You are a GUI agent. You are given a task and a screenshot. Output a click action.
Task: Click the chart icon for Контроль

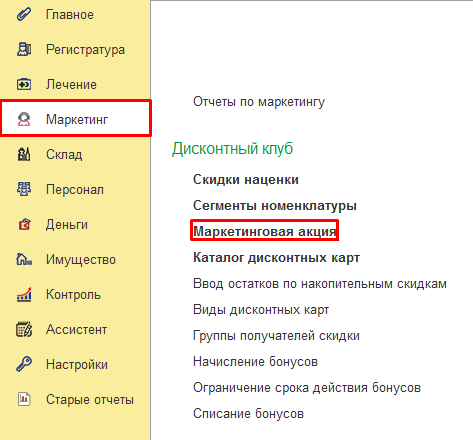pyautogui.click(x=24, y=295)
